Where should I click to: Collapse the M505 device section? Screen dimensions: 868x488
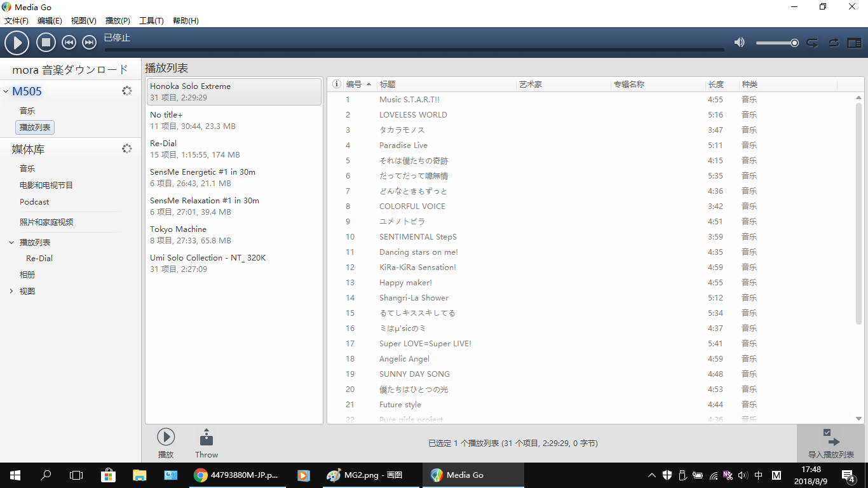pos(6,91)
